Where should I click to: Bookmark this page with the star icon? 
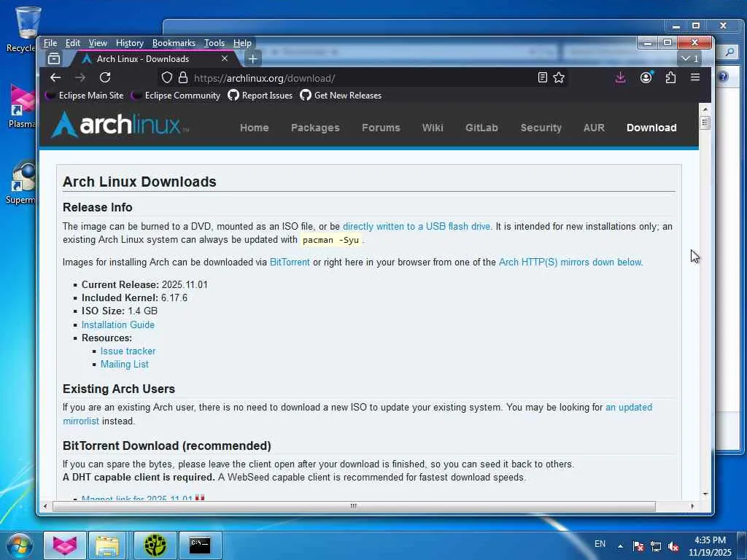pos(559,77)
